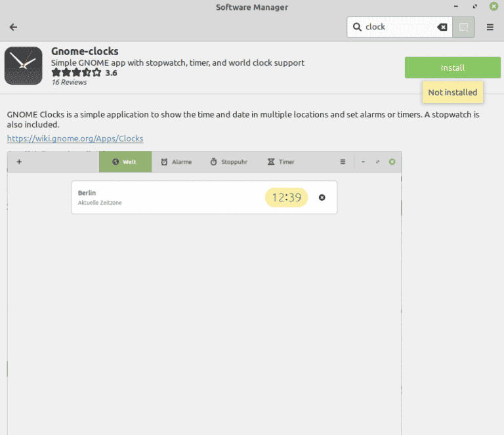Clear the 'clock' search text

pos(442,27)
